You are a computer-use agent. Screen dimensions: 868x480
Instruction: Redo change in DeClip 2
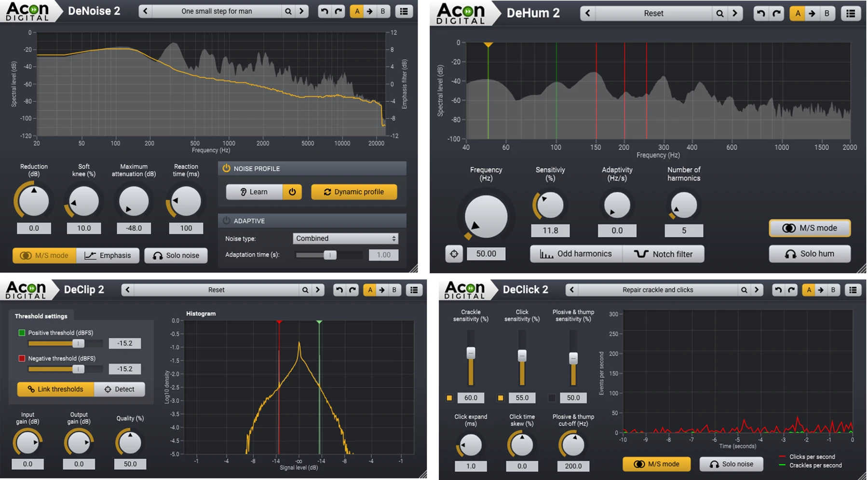point(353,290)
